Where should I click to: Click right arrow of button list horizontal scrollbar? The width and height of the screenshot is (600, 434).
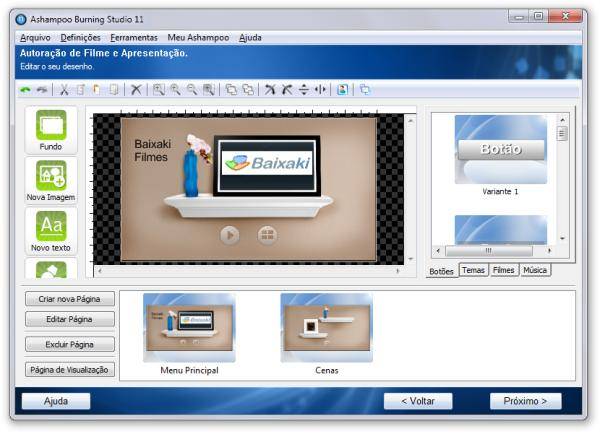549,251
